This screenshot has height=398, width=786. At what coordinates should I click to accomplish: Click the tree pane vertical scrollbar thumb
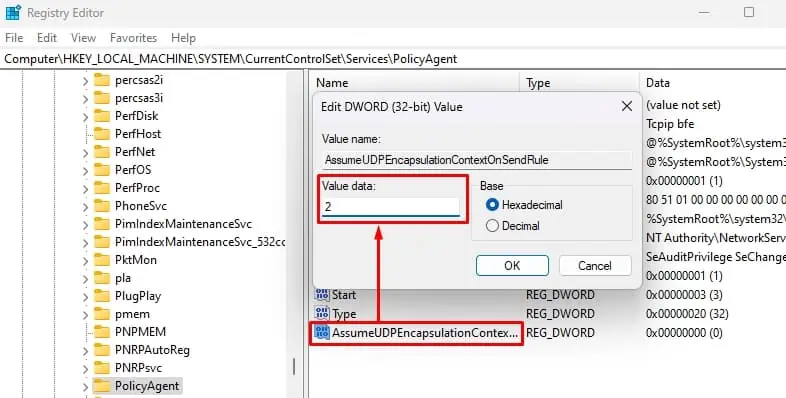(294, 366)
